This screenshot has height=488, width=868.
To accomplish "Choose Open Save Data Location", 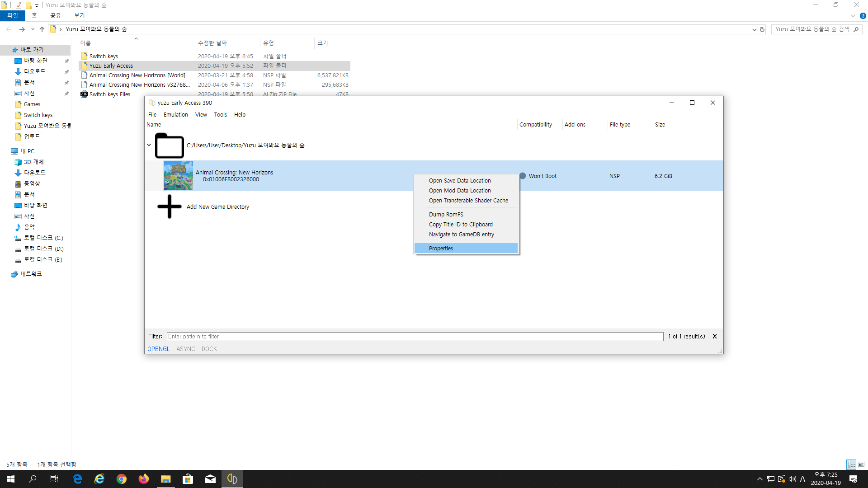I will [x=460, y=180].
